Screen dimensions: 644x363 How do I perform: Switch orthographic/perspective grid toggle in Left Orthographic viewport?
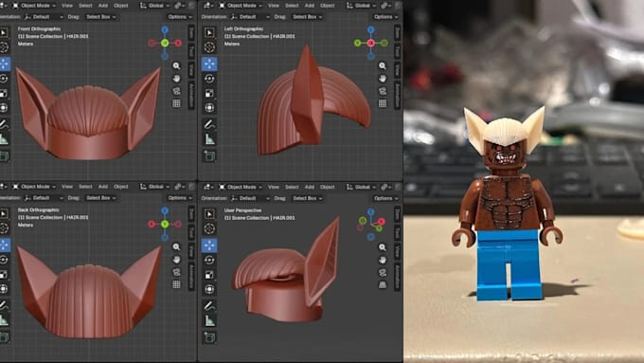pos(383,103)
